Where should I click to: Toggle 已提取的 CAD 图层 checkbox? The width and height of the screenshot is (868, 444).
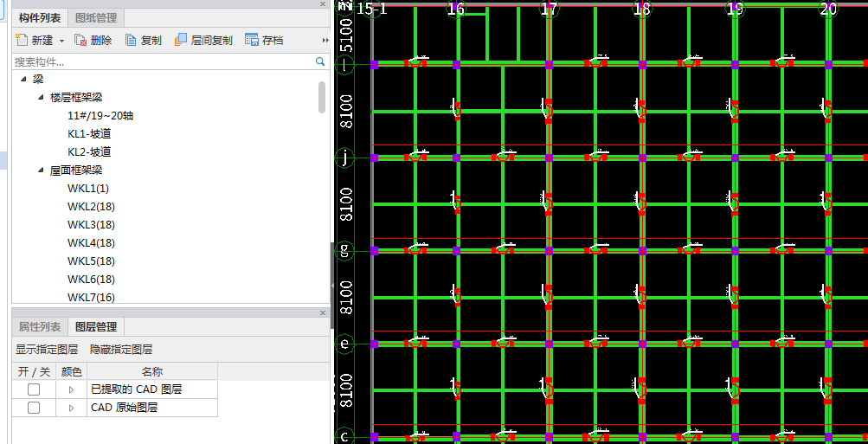[34, 389]
